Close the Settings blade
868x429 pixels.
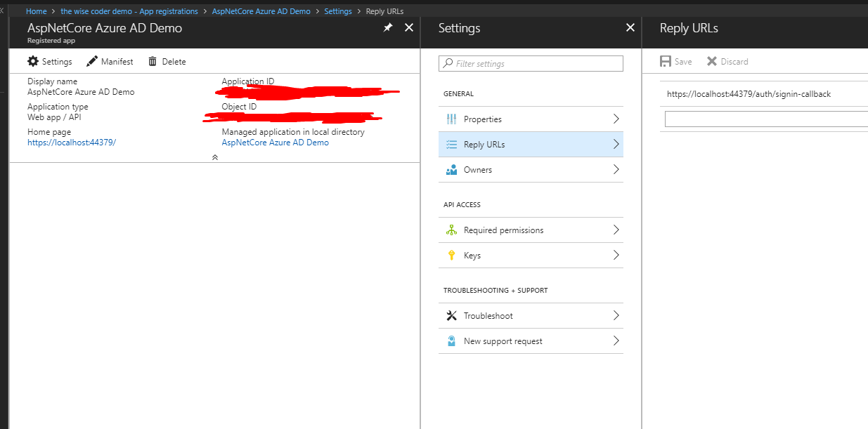coord(630,27)
